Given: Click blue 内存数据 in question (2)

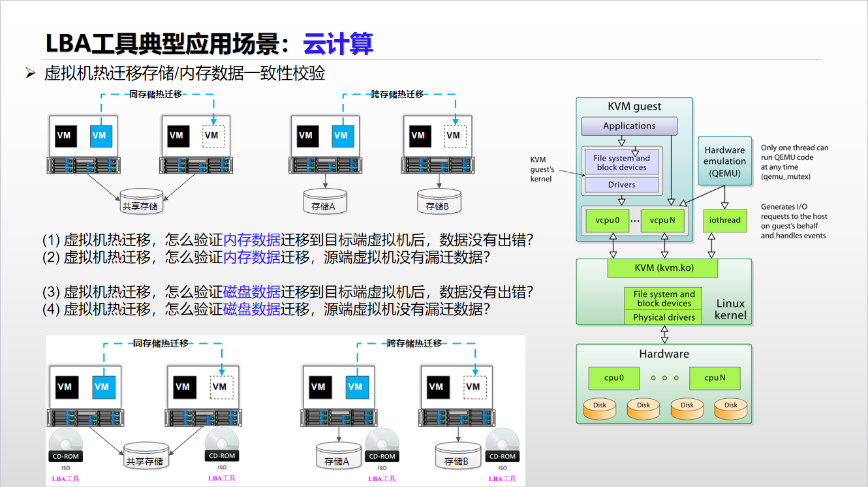Looking at the screenshot, I should [x=252, y=257].
